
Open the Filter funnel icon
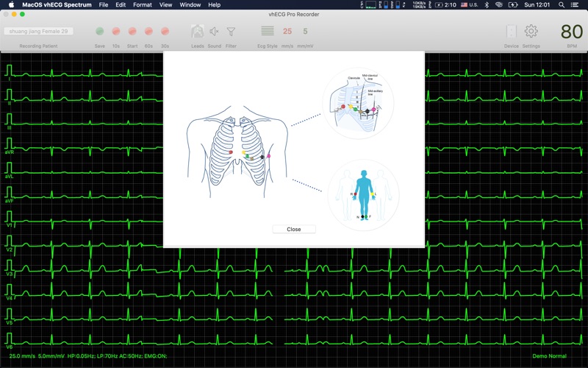(231, 32)
